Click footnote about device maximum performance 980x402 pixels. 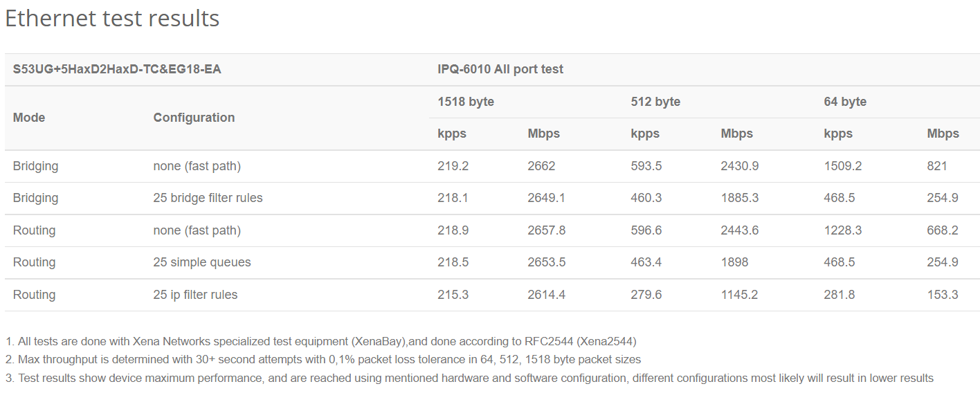tap(470, 378)
